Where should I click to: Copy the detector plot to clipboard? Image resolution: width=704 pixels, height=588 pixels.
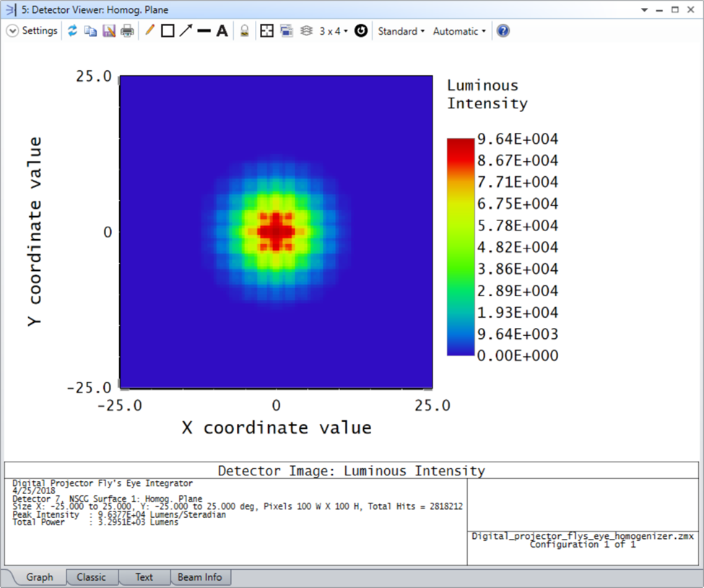pos(90,30)
